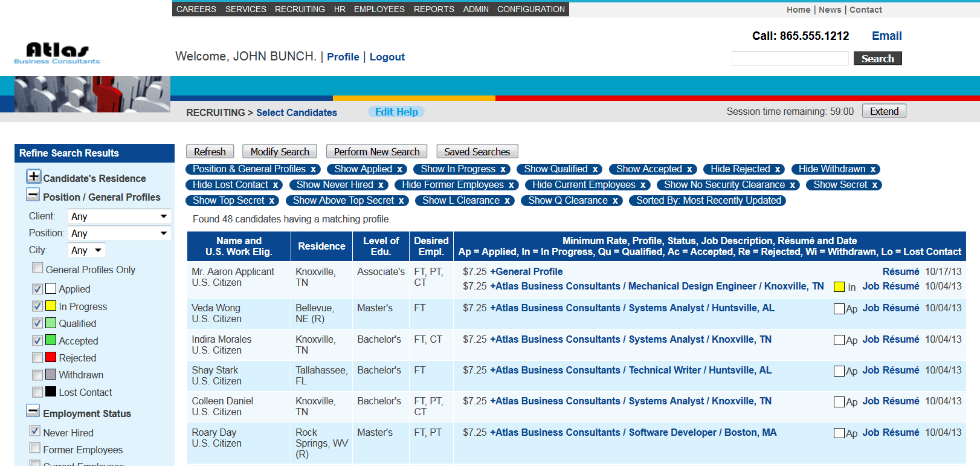Check the Rejected status checkbox
Viewport: 980px width, 466px height.
coord(37,358)
